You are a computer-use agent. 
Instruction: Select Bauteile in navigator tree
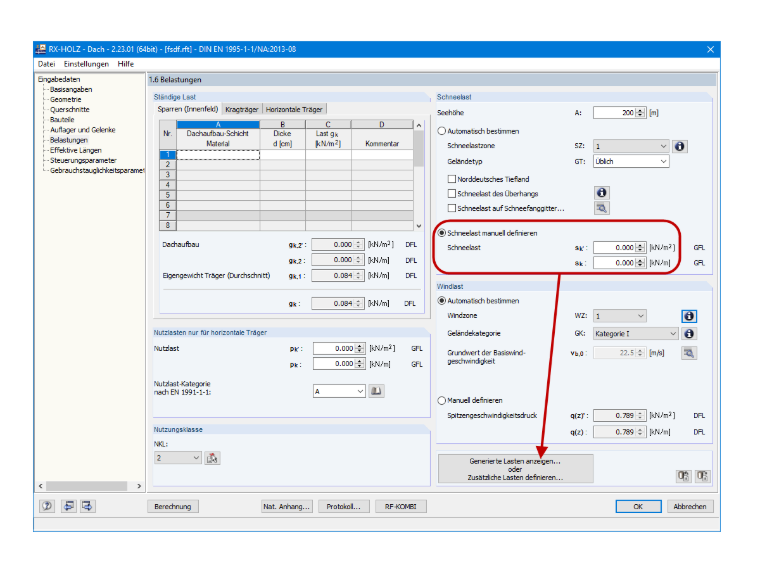point(62,119)
